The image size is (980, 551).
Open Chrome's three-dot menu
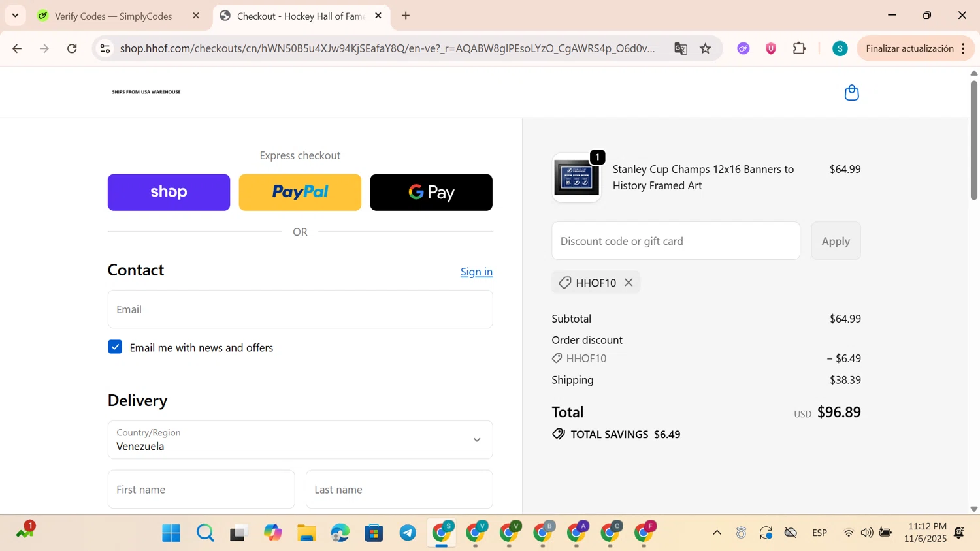pos(964,48)
